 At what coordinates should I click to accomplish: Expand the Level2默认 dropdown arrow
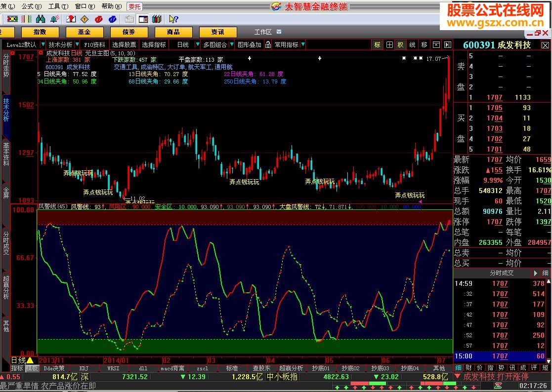[x=43, y=44]
